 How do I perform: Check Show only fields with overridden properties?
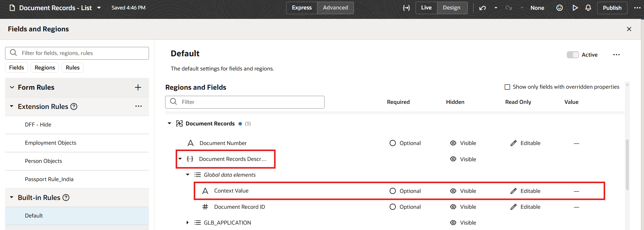click(x=507, y=87)
